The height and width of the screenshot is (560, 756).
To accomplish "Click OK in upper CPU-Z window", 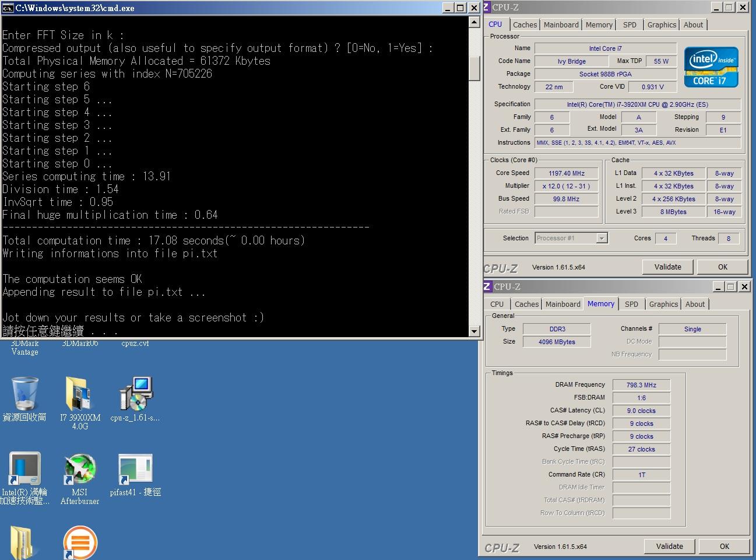I will click(x=723, y=267).
